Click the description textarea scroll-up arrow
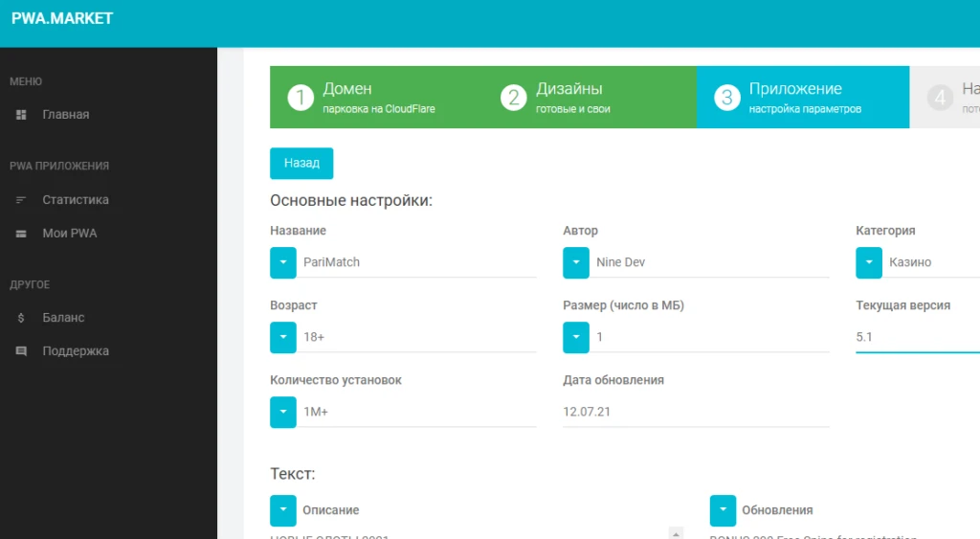 (x=676, y=533)
